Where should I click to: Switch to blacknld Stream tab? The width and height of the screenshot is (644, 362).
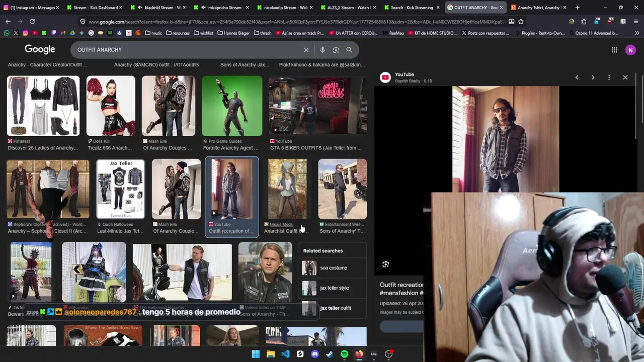[x=157, y=8]
